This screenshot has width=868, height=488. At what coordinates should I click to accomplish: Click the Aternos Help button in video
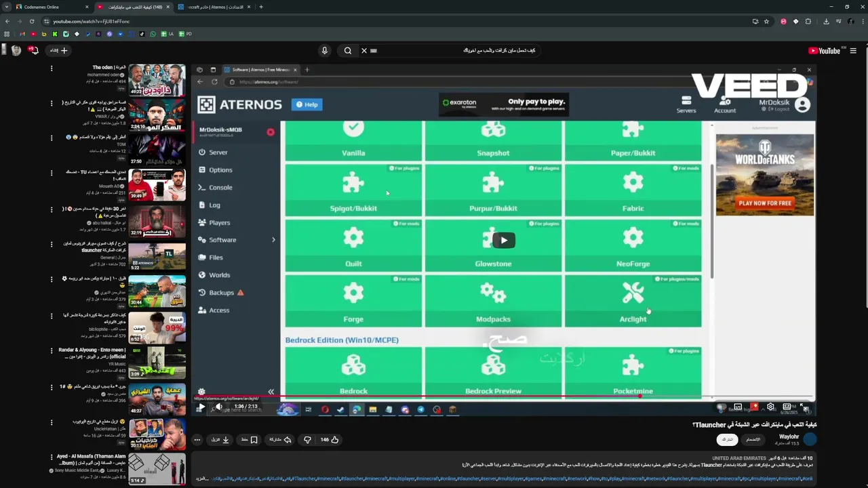(307, 104)
